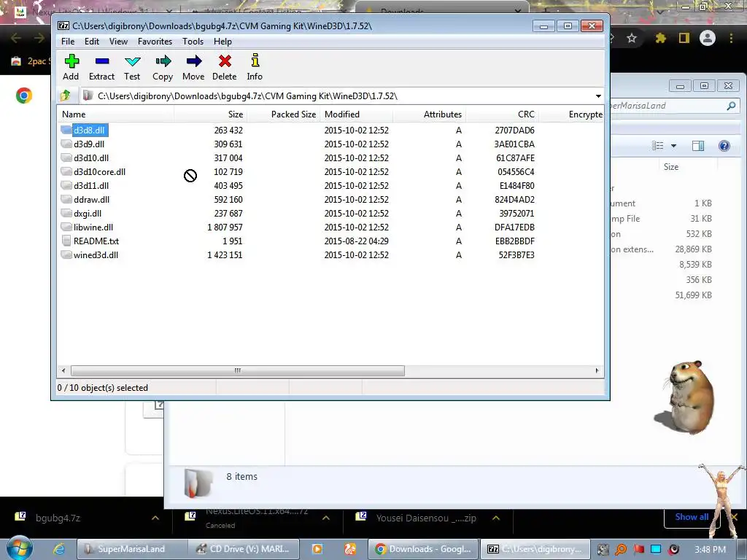
Task: Open the Help menu
Action: pos(222,42)
